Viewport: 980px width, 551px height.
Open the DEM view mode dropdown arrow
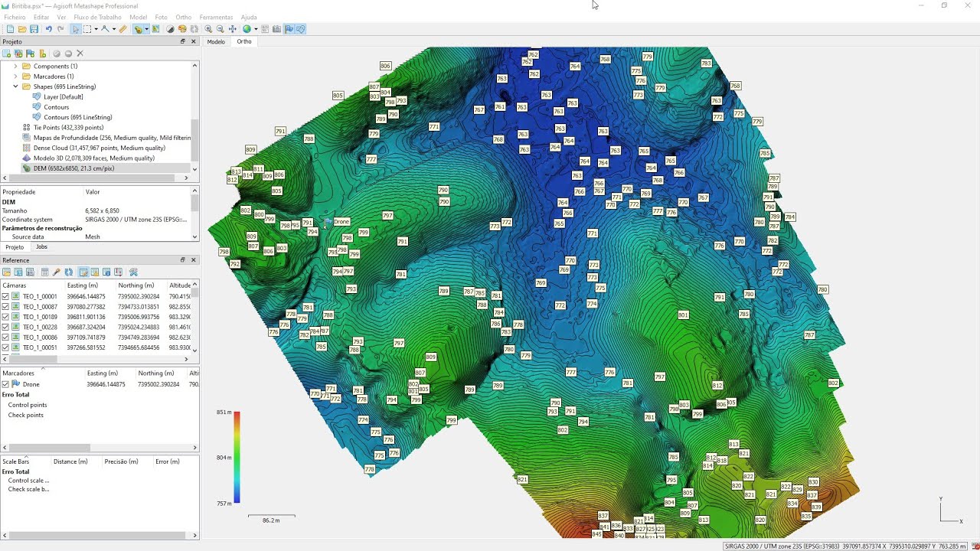pyautogui.click(x=147, y=29)
